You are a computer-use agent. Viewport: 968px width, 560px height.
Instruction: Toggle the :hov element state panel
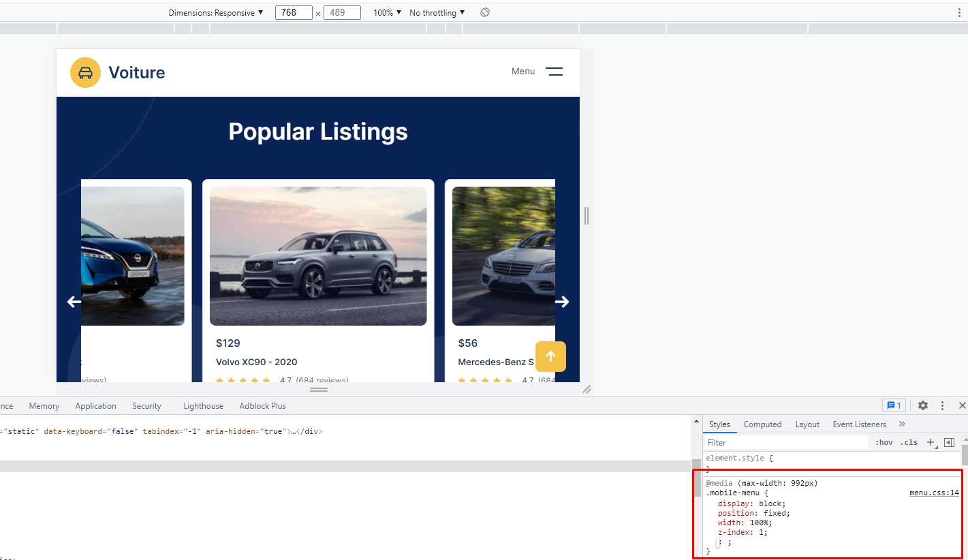(x=884, y=443)
